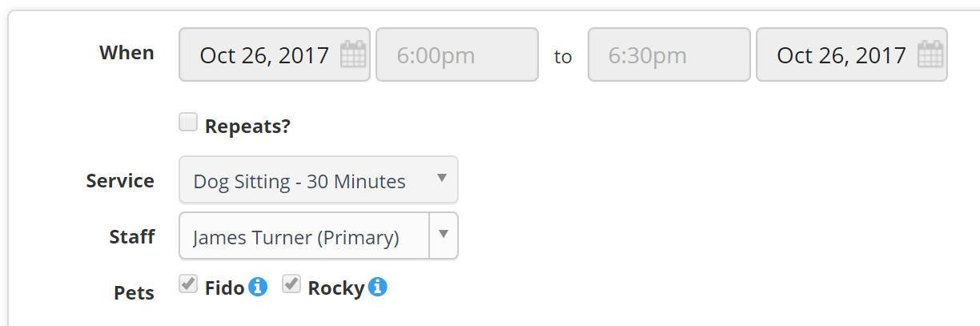
Task: Open the start date calendar icon
Action: (x=352, y=55)
